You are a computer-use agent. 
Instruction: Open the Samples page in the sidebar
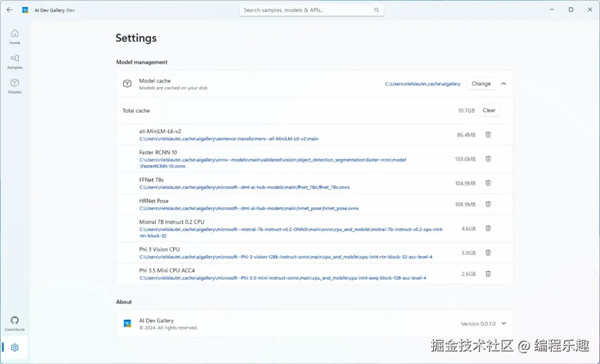point(14,62)
